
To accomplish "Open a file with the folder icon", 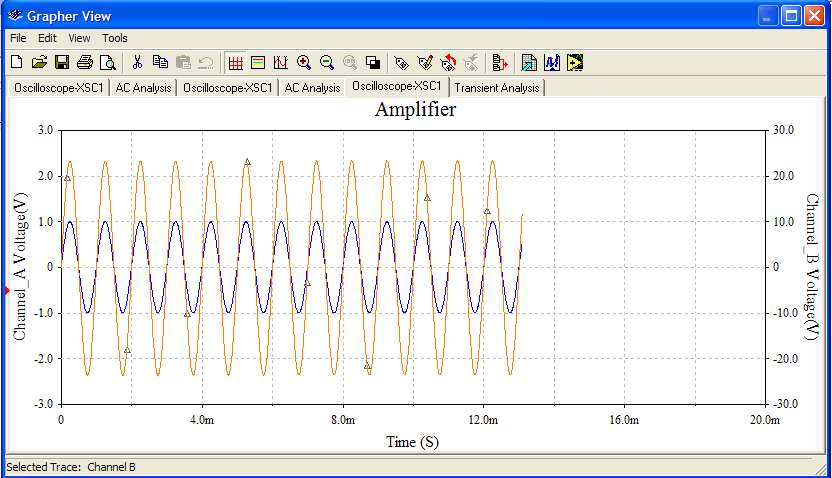I will click(x=39, y=63).
